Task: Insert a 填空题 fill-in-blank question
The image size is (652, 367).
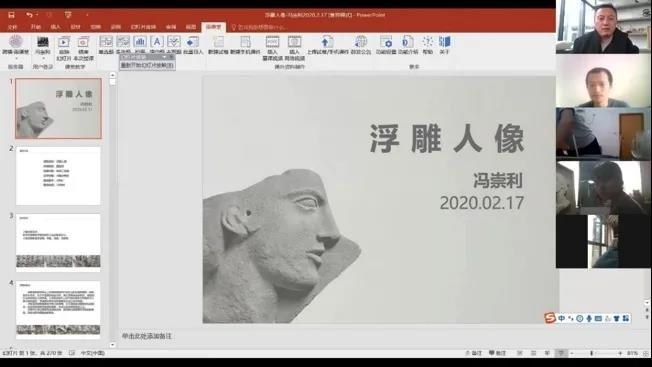Action: pyautogui.click(x=157, y=45)
